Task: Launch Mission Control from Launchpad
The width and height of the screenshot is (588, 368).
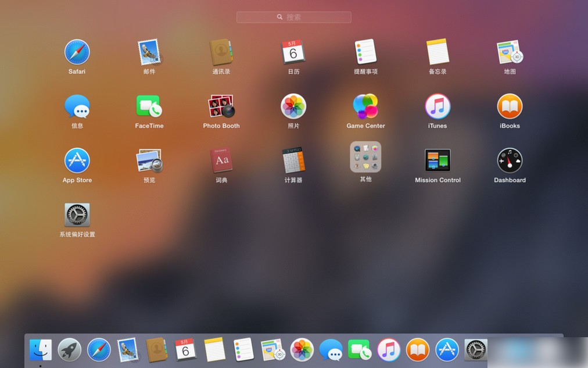Action: 438,160
